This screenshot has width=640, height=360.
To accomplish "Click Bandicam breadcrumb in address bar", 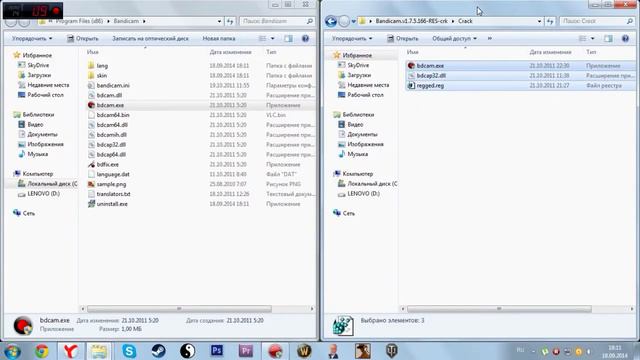I will coord(126,21).
